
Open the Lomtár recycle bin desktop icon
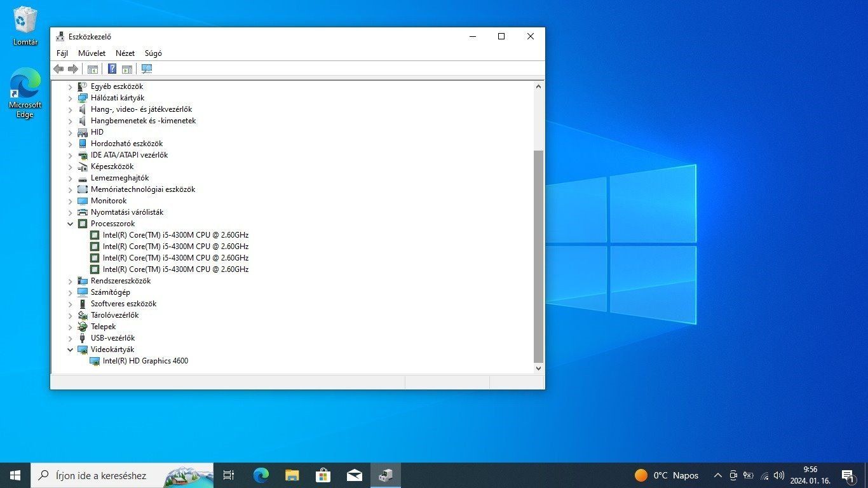(x=25, y=26)
